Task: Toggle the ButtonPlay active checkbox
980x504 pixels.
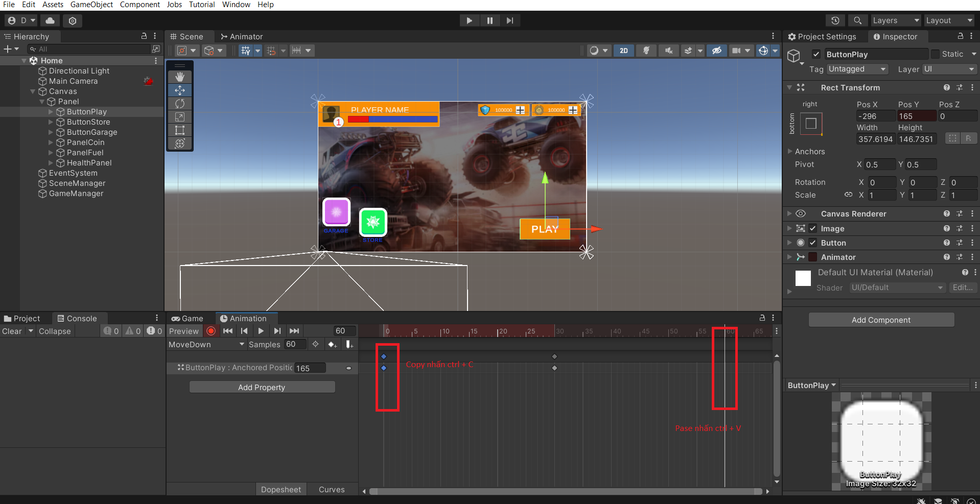Action: (816, 54)
